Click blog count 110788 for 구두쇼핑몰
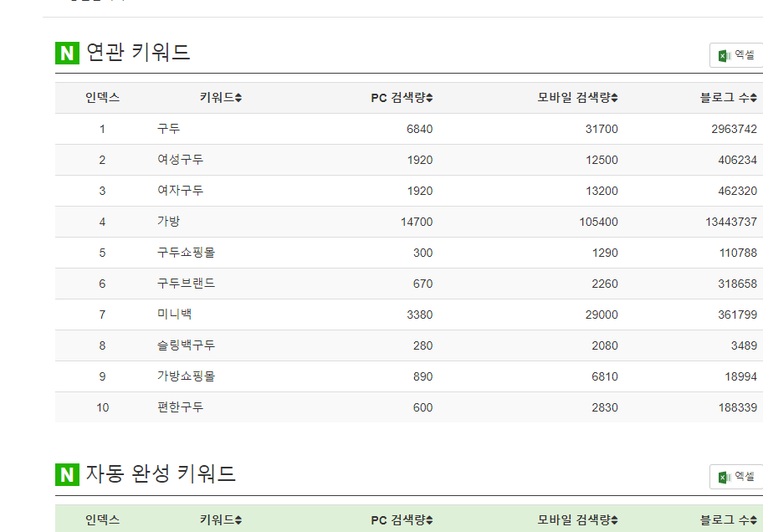 738,253
